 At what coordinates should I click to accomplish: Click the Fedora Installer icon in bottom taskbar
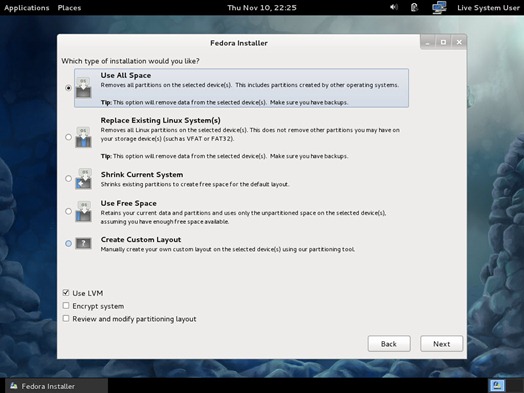13,386
